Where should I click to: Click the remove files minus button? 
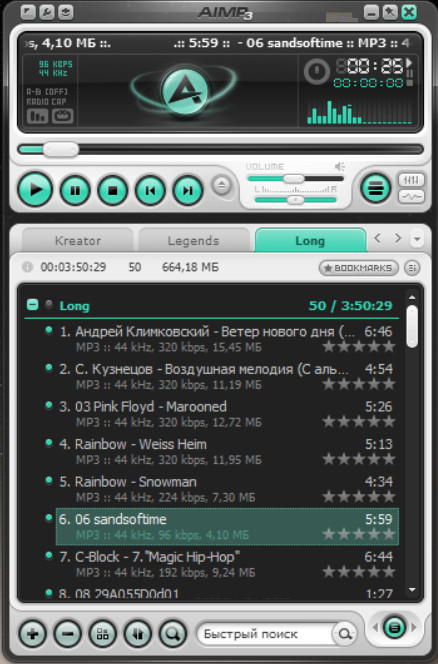[x=67, y=634]
